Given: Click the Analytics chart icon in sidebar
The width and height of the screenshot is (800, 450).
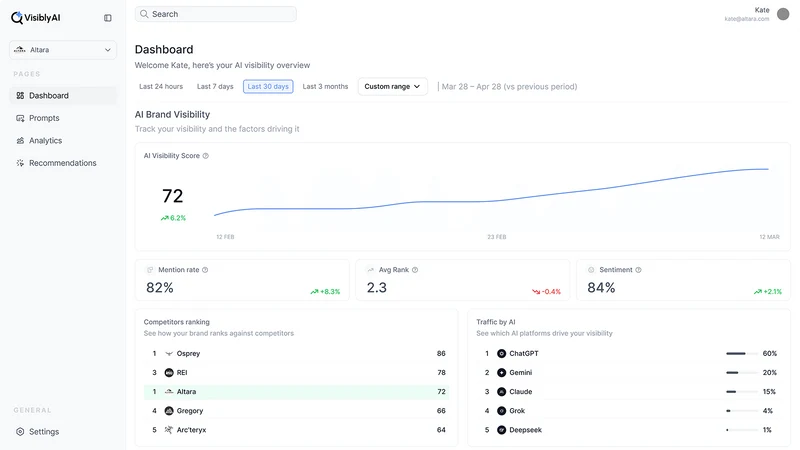Looking at the screenshot, I should [x=20, y=140].
